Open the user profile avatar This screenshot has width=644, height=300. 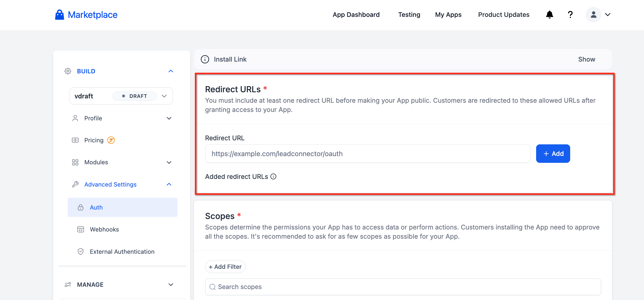click(x=593, y=15)
